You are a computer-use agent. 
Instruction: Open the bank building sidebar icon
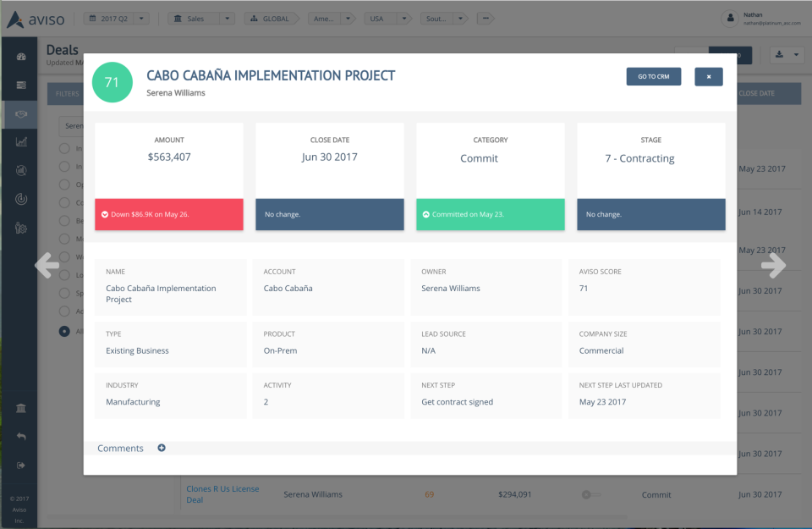click(21, 408)
